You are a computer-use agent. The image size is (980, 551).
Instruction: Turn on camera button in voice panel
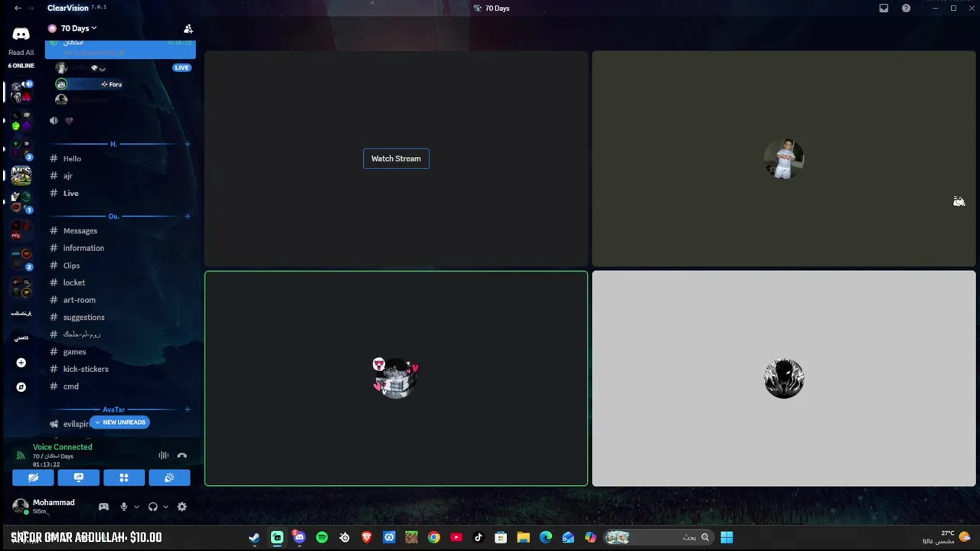33,478
